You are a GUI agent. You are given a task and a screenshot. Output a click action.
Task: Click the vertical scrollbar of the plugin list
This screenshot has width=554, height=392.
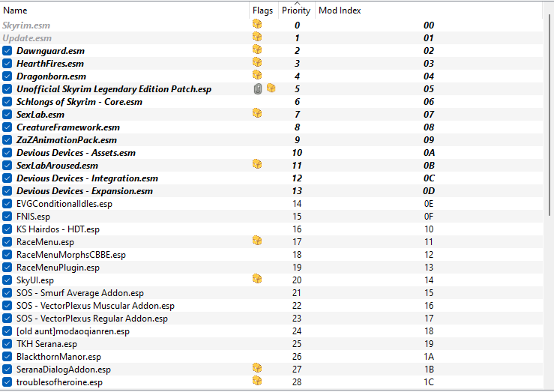tap(550, 115)
